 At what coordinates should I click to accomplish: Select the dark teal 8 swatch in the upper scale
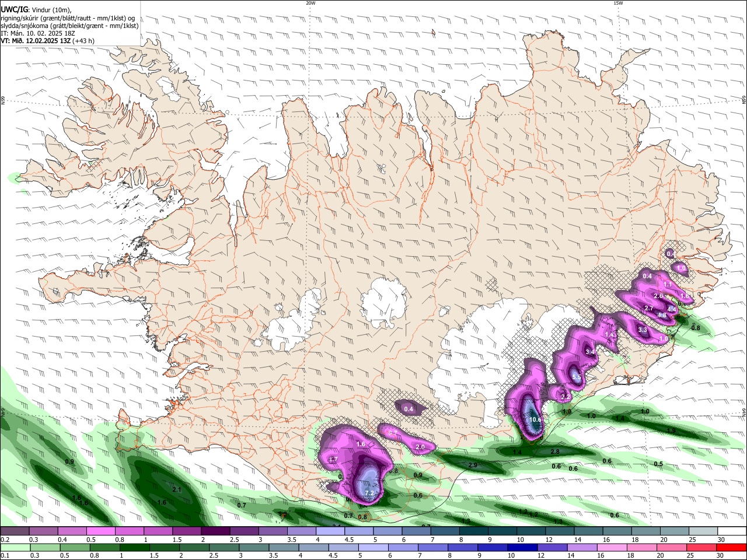click(473, 531)
